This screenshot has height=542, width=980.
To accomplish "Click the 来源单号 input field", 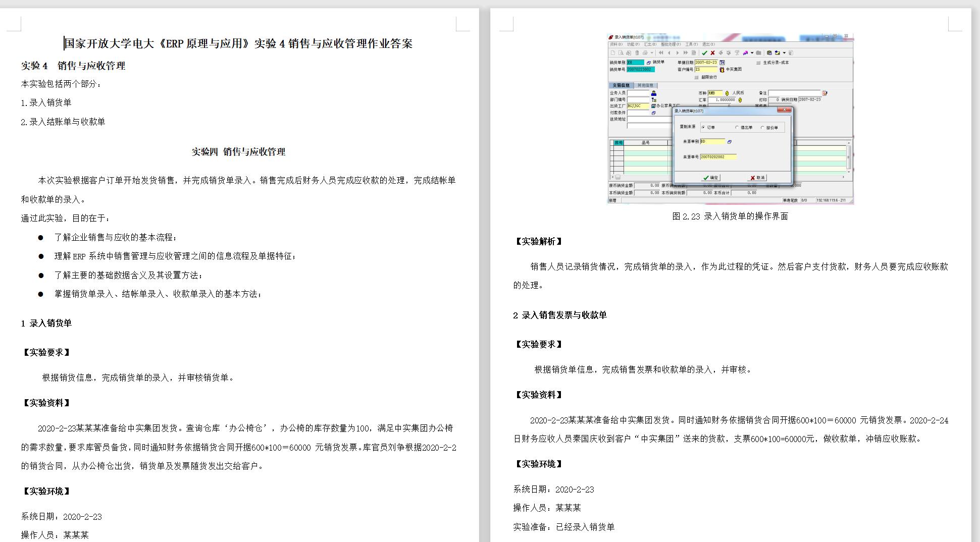I will (718, 157).
